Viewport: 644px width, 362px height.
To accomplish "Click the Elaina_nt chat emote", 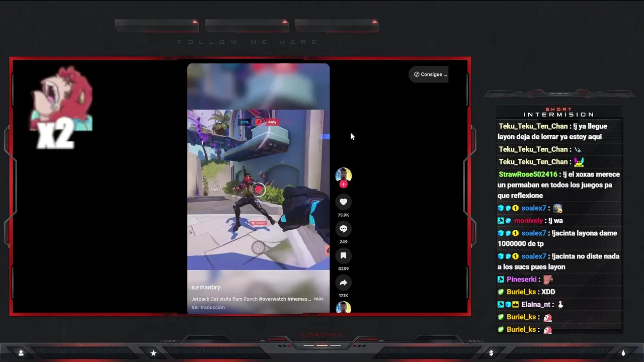I will coord(560,304).
